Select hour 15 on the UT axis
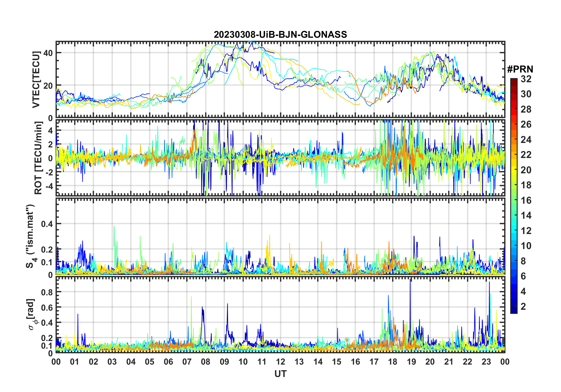 (x=337, y=362)
